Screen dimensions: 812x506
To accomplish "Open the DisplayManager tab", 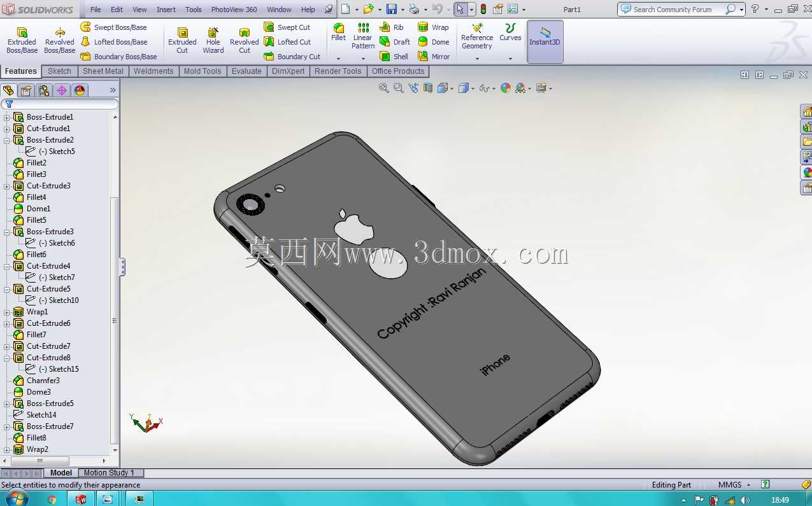I will pyautogui.click(x=80, y=90).
